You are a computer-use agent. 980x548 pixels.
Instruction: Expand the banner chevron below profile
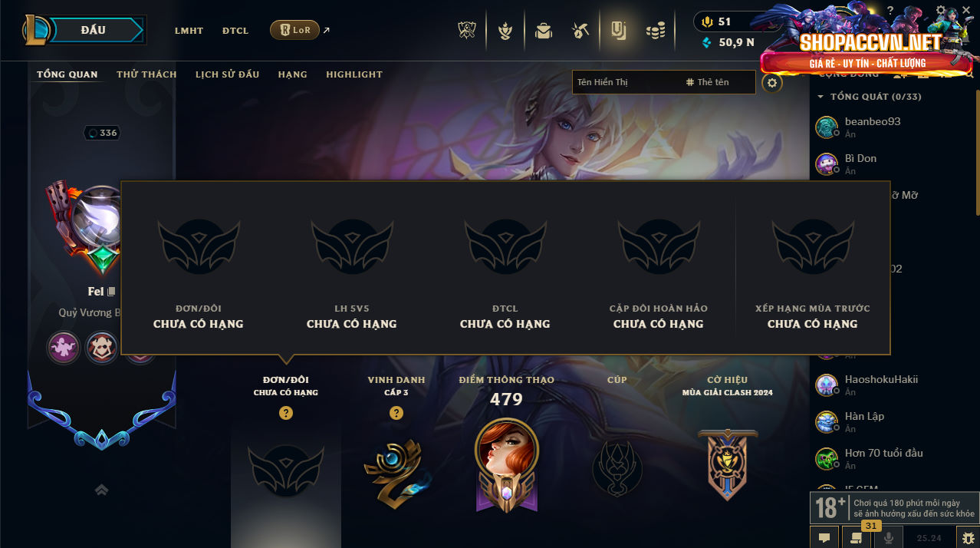101,490
